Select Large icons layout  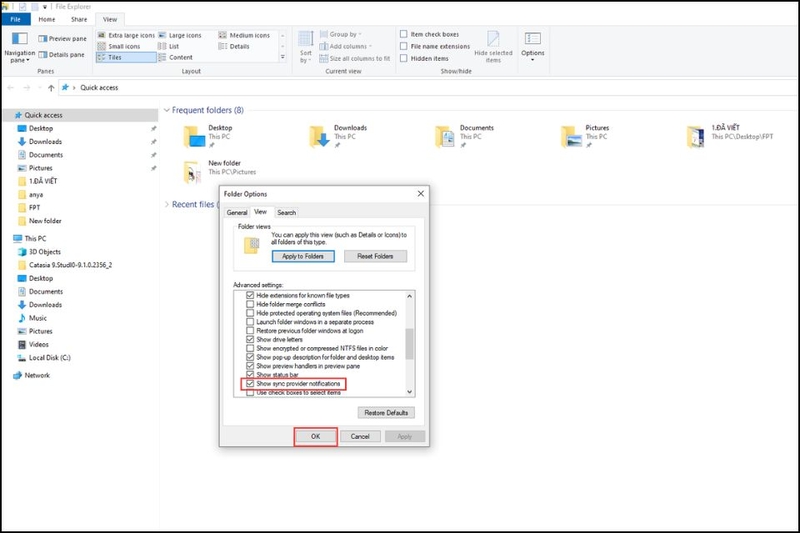click(180, 35)
